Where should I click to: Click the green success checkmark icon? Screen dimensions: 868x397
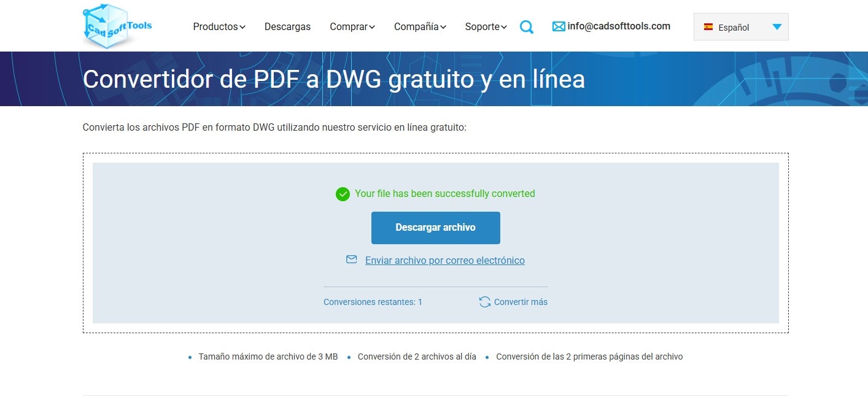click(x=343, y=194)
